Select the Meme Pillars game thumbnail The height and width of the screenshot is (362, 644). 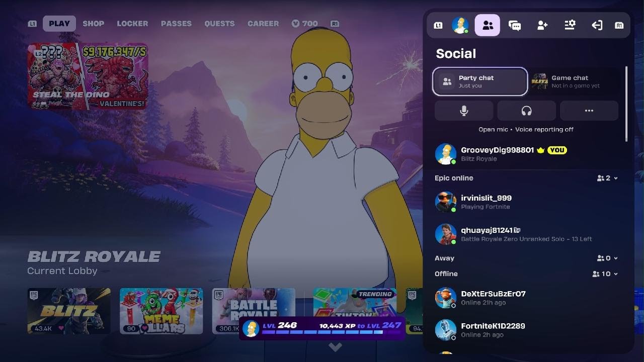coord(161,311)
